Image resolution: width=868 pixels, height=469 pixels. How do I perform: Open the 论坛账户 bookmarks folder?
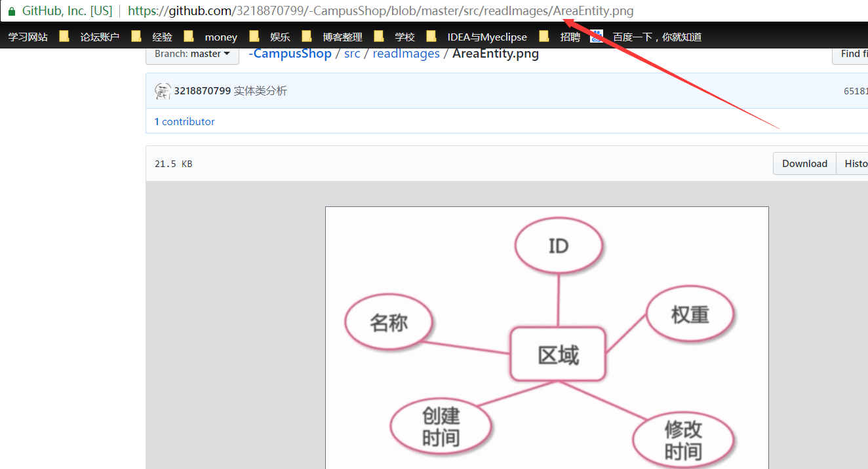tap(100, 36)
